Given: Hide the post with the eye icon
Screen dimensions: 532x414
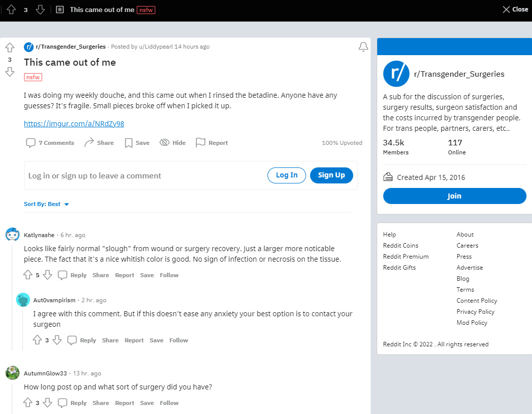Looking at the screenshot, I should pos(164,142).
